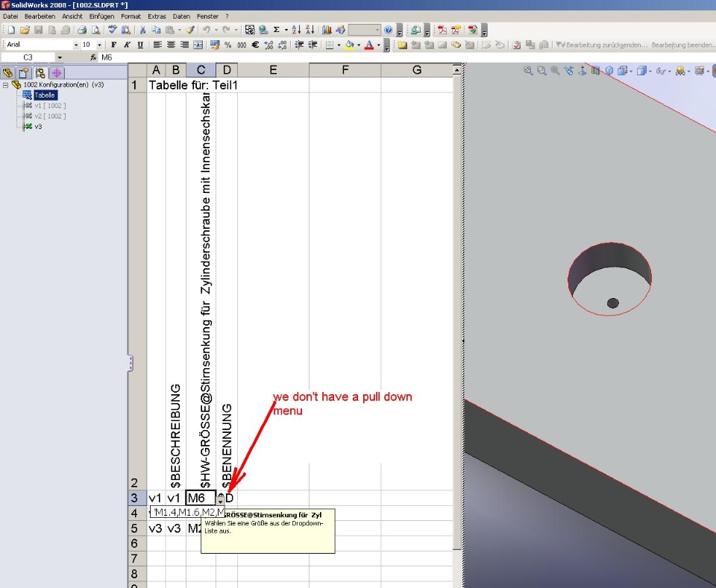716x588 pixels.
Task: Click Bearbeitung zurücksenden button
Action: [601, 45]
